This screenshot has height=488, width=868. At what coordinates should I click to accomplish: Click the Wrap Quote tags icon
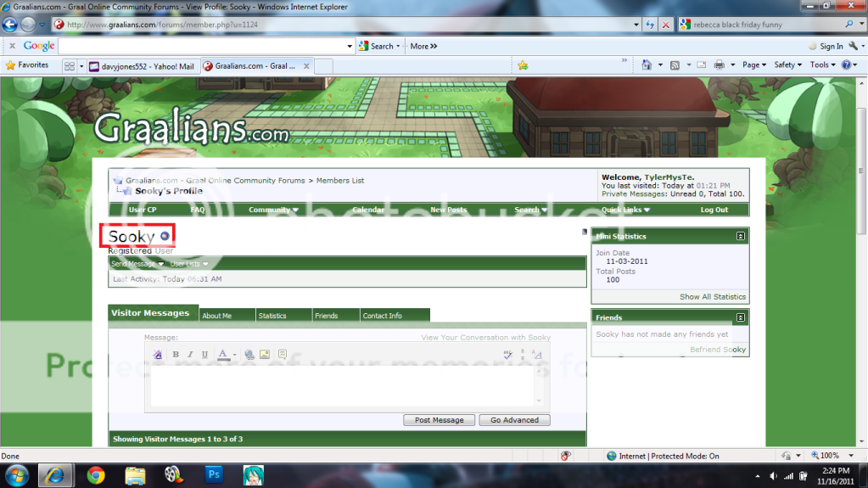(283, 355)
